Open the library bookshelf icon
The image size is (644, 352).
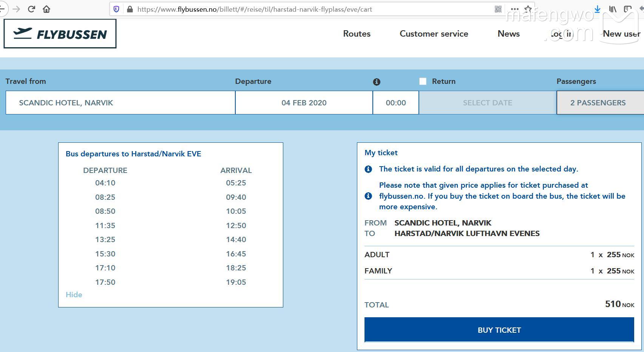tap(613, 9)
